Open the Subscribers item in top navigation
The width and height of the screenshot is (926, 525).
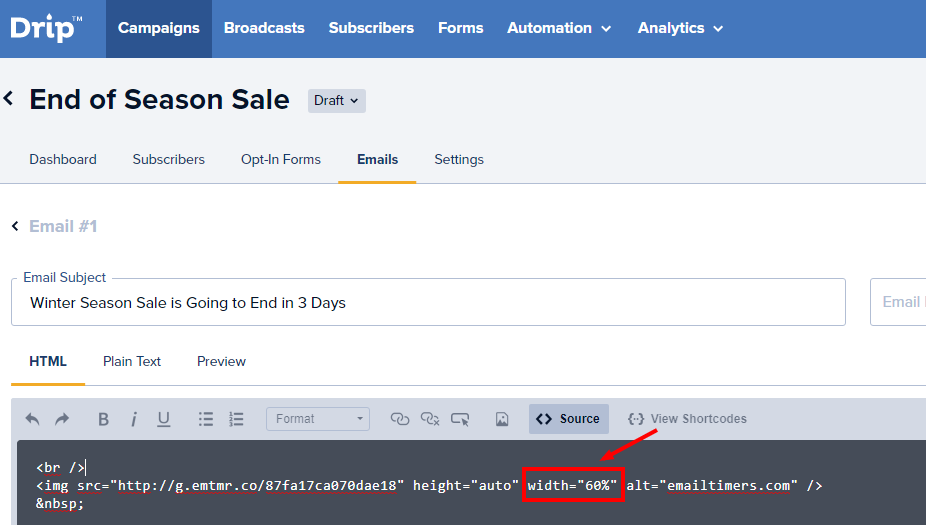tap(371, 28)
